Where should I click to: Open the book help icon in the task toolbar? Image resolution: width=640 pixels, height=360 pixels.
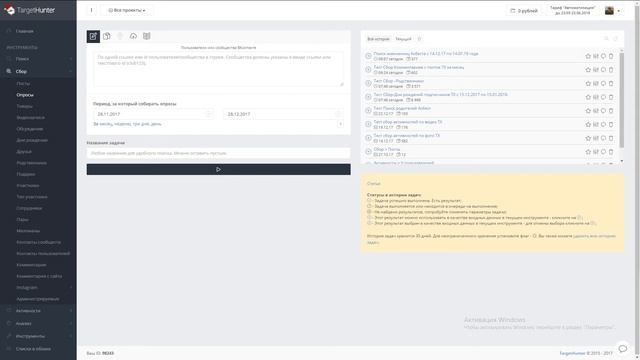147,36
